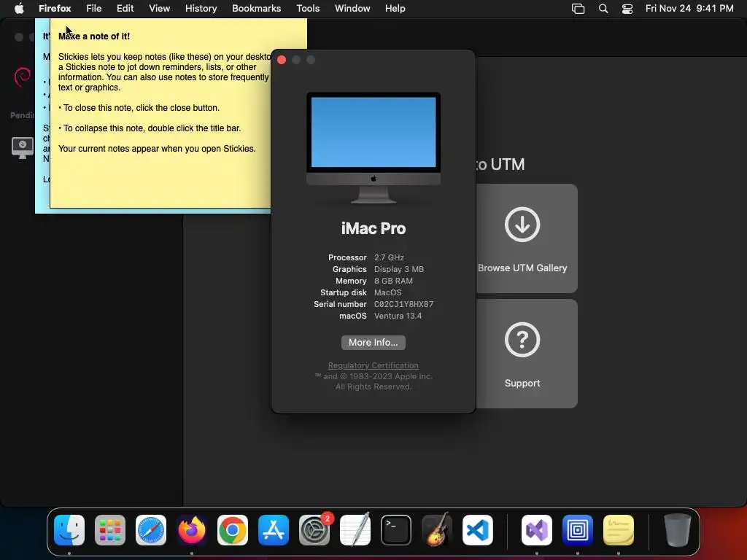This screenshot has height=560, width=747.
Task: Open the UTM app in the Dock
Action: (578, 530)
